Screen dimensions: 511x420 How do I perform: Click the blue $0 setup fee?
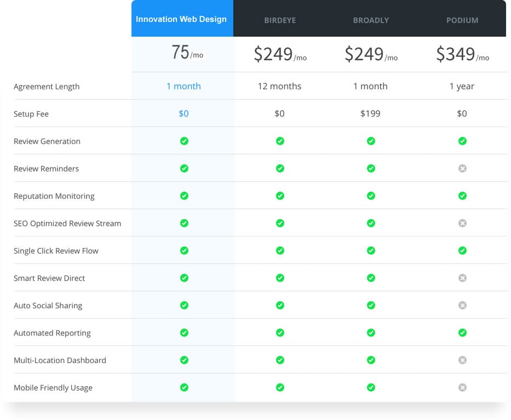coord(183,113)
